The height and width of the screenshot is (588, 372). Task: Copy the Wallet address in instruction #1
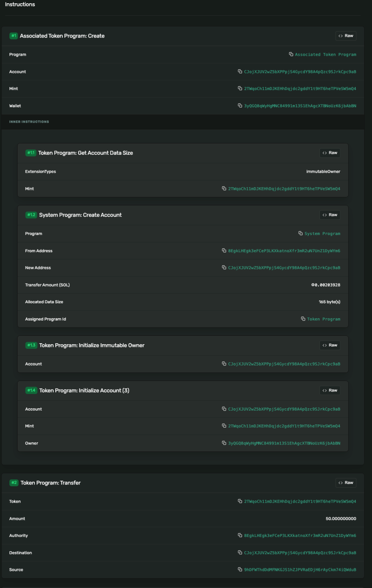[x=240, y=106]
